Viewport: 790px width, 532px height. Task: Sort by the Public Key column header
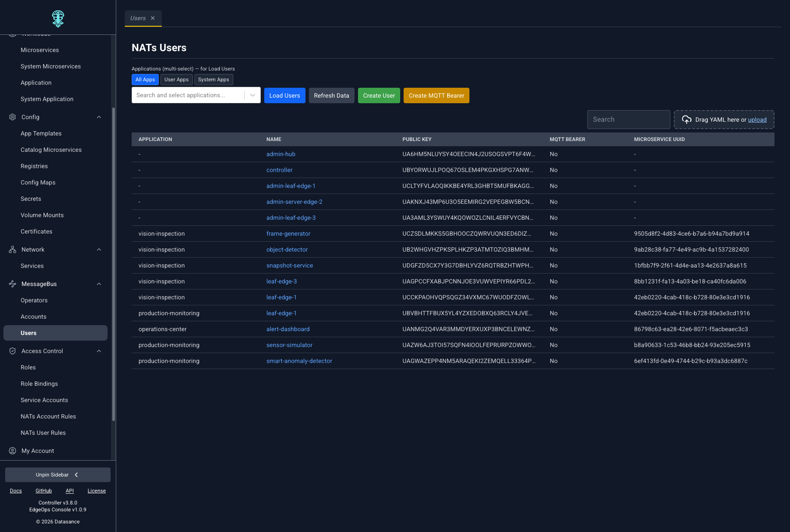tap(417, 139)
